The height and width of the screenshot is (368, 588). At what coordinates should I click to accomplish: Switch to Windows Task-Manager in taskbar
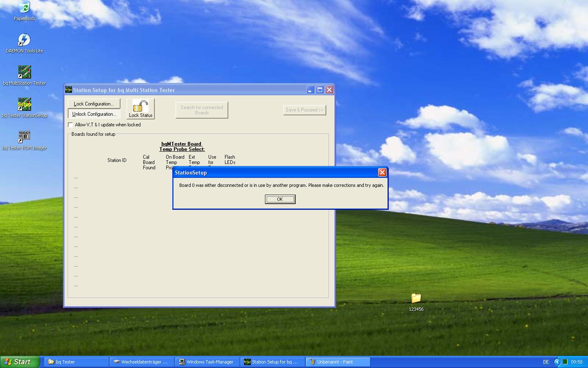(207, 362)
